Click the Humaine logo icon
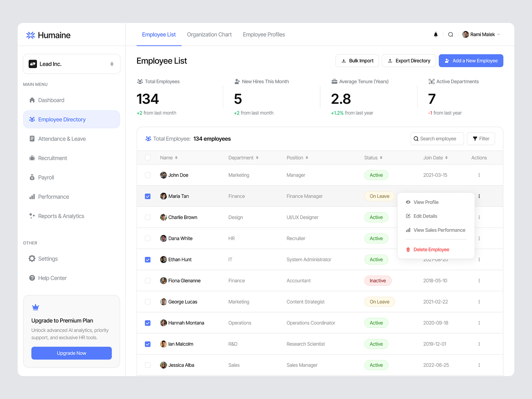 point(30,35)
